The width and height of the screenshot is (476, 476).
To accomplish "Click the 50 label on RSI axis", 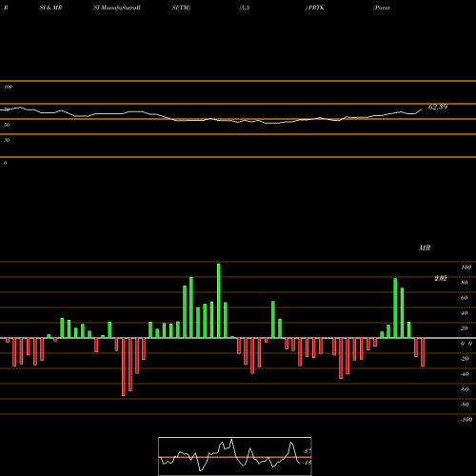I will click(x=7, y=125).
